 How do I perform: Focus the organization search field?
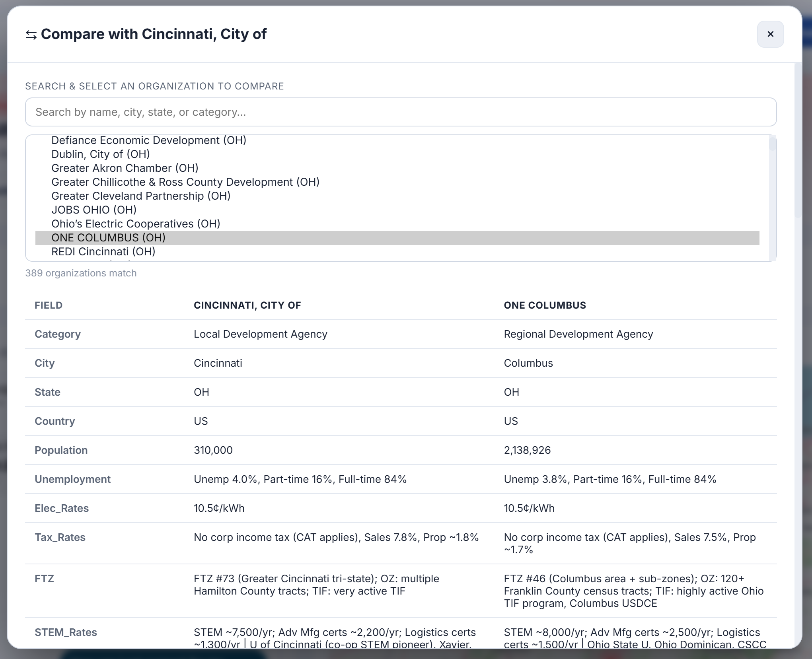401,112
